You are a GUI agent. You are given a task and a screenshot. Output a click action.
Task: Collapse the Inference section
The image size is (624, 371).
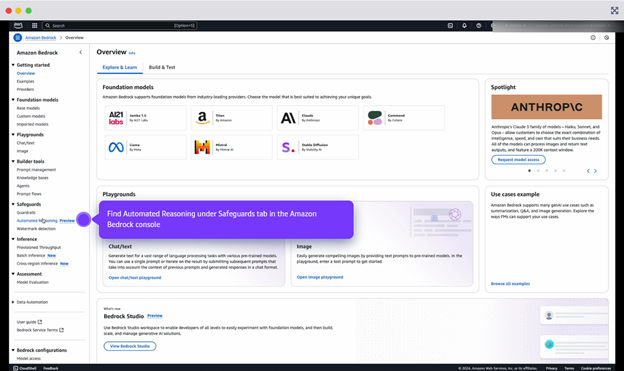(x=13, y=239)
